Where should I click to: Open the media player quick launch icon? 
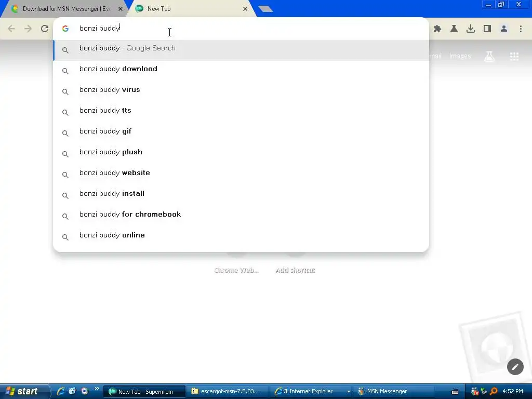[x=85, y=391]
